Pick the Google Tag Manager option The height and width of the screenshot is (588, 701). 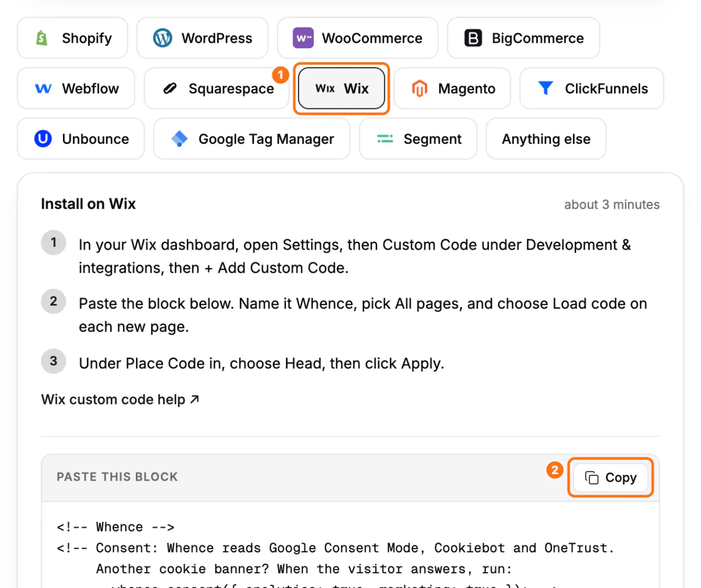coord(252,139)
